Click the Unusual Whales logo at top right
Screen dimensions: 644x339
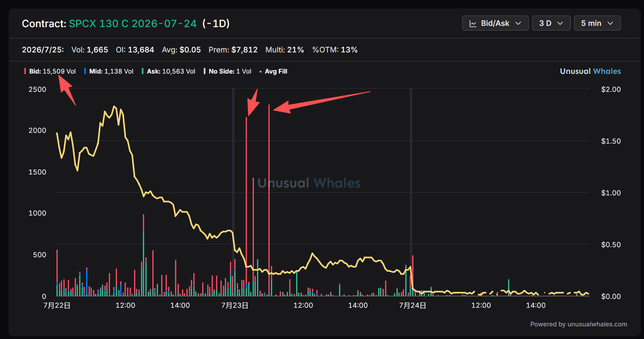[x=590, y=71]
